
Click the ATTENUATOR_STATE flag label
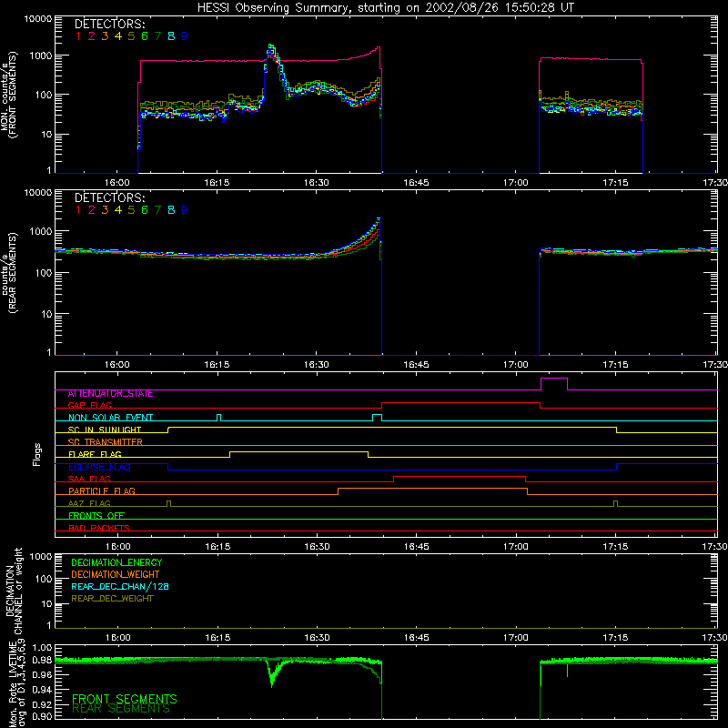coord(110,394)
